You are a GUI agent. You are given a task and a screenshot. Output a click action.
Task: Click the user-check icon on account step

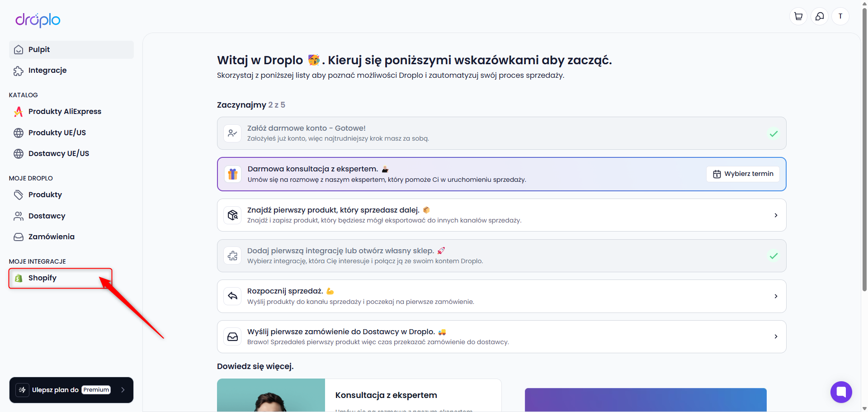(x=233, y=133)
